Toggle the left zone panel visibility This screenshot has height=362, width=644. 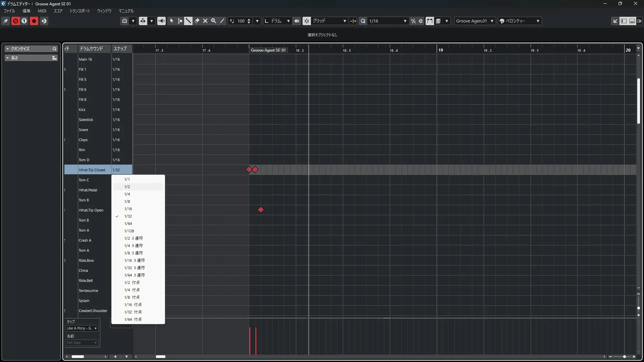(x=624, y=21)
